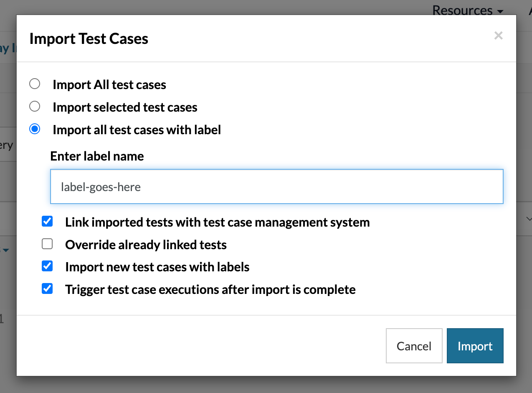Click the 'Import new test cases with labels' text

[x=157, y=267]
